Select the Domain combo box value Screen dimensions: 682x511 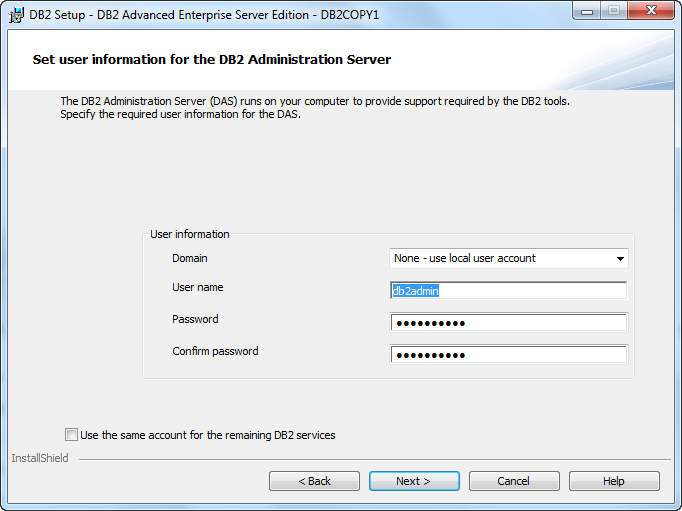point(508,258)
